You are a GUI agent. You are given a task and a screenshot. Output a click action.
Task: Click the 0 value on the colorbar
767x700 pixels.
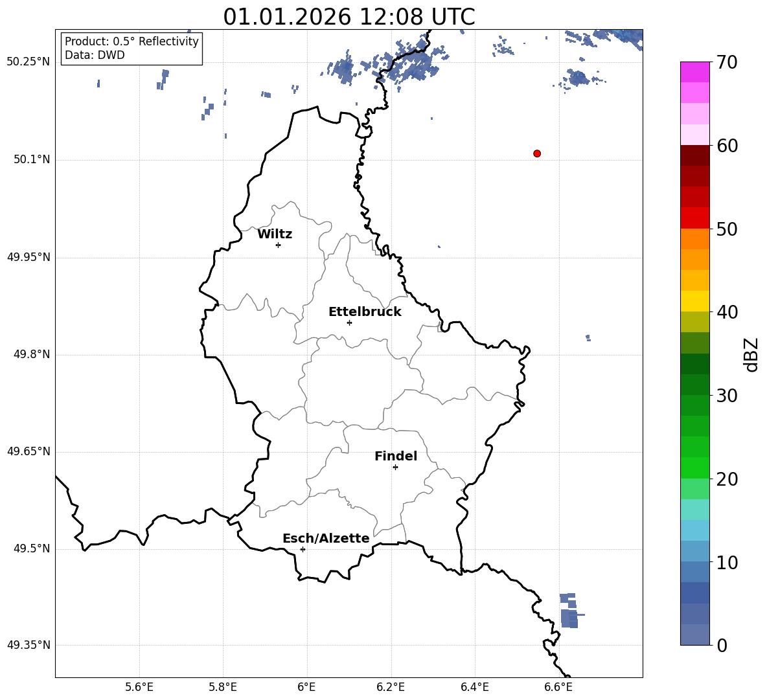tap(722, 645)
